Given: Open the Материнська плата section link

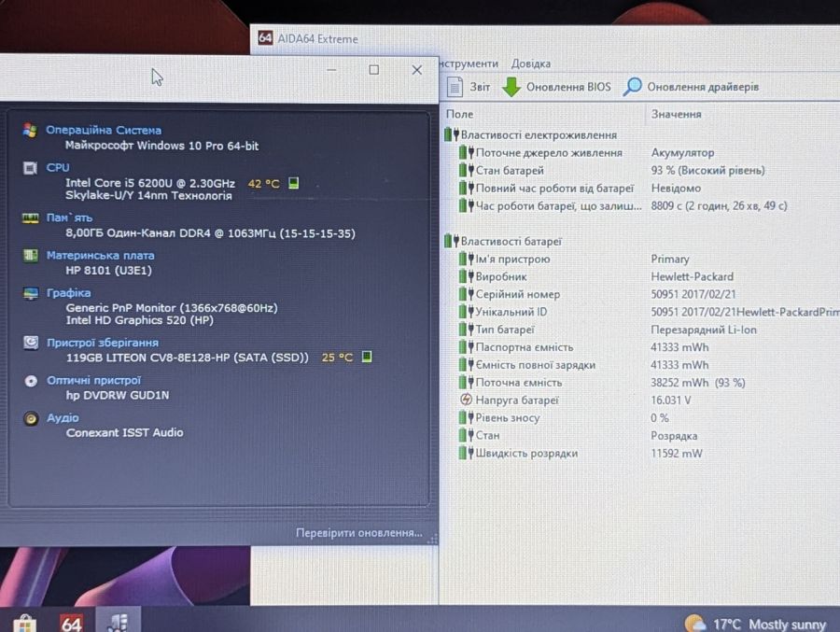Looking at the screenshot, I should 100,256.
